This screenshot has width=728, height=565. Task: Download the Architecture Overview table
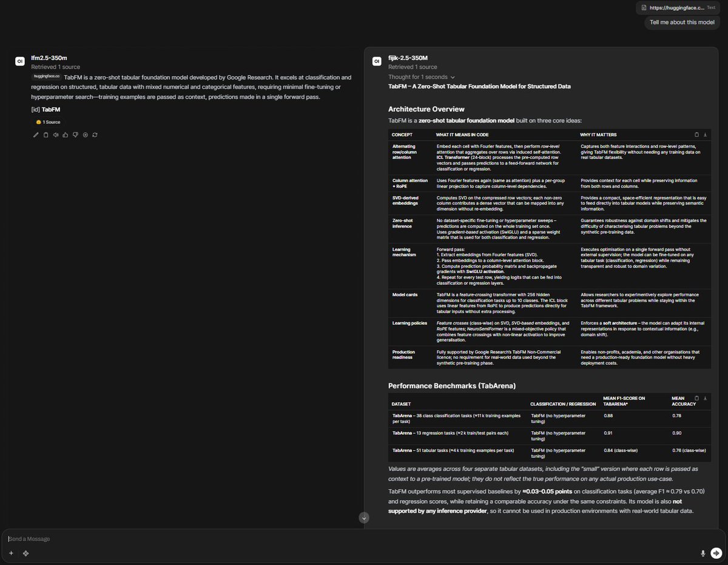point(705,134)
